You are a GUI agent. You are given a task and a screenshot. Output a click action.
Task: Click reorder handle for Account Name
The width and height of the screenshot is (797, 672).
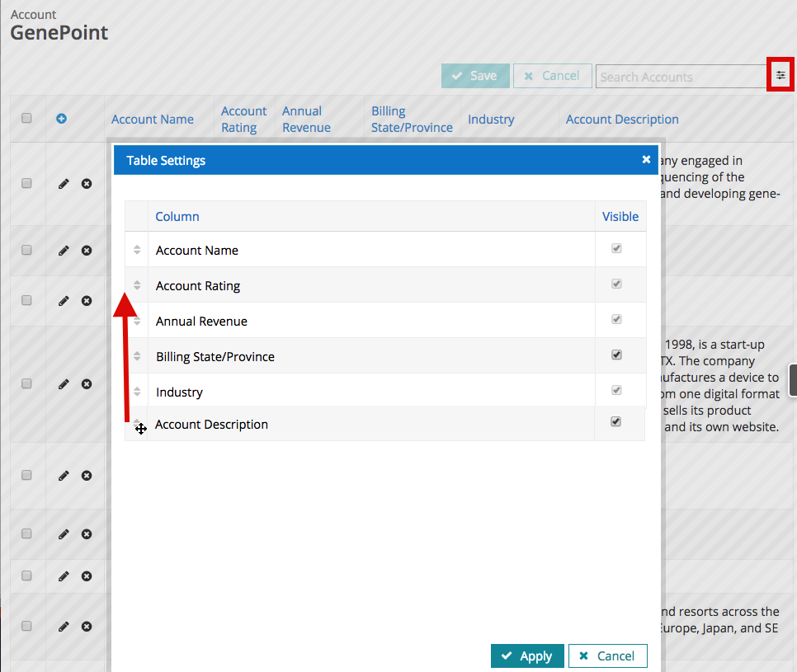(x=137, y=250)
